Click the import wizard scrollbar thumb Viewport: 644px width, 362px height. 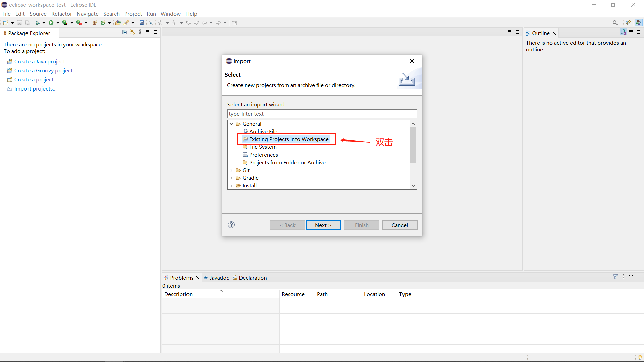[x=413, y=145]
